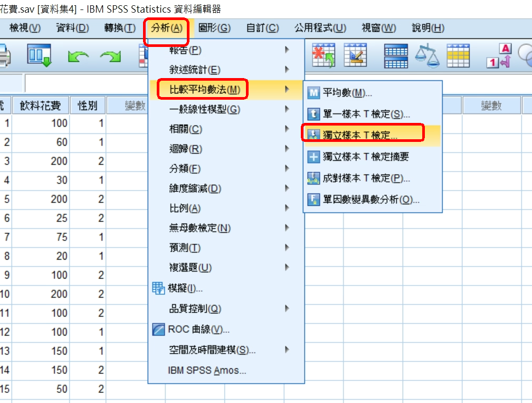This screenshot has width=532, height=403.
Task: Choose 成對樣本 T 檢定(P)... entry
Action: coord(366,178)
